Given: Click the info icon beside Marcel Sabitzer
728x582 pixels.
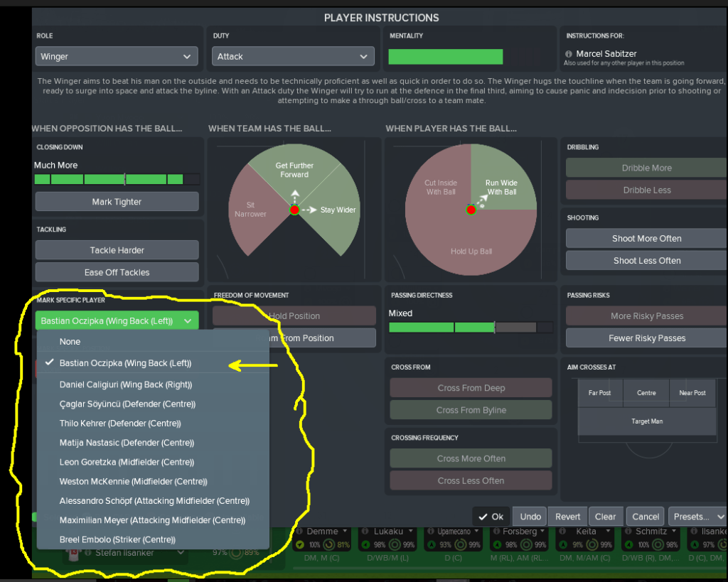Looking at the screenshot, I should 569,54.
